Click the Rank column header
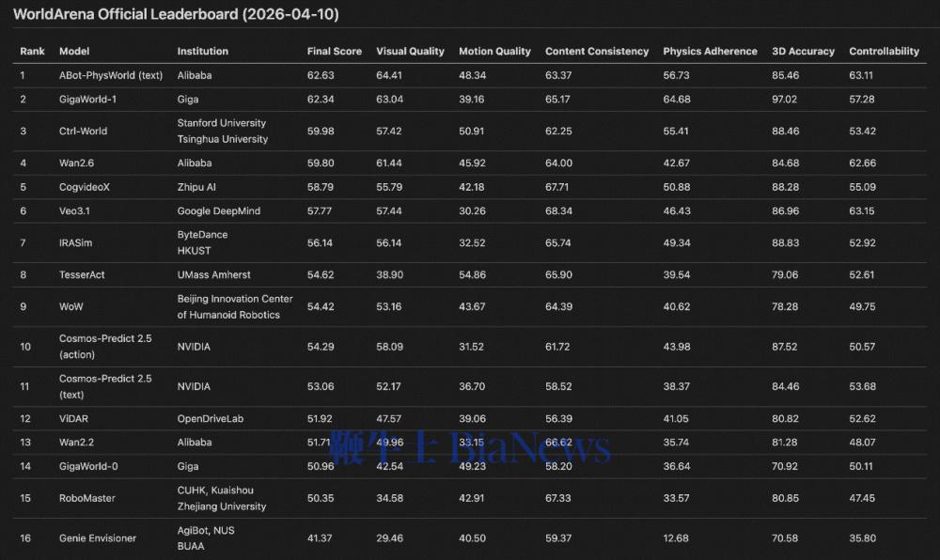The image size is (940, 560). click(x=32, y=51)
